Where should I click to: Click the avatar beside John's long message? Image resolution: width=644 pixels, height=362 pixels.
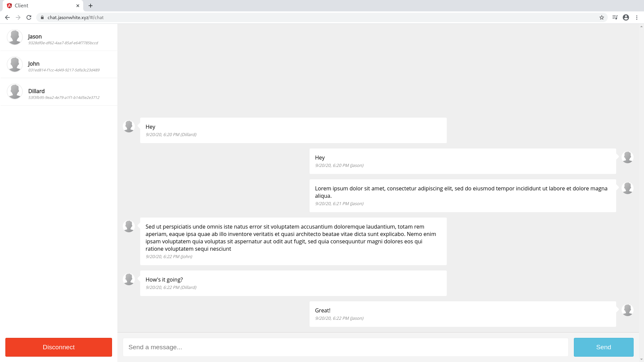click(x=129, y=226)
